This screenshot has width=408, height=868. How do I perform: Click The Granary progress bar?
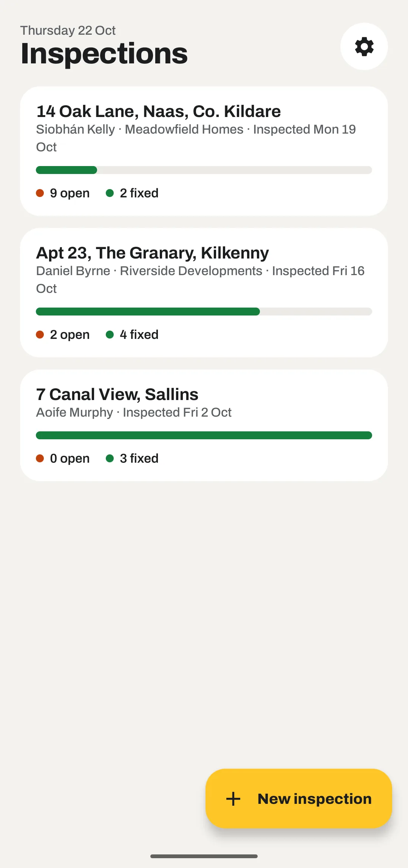(x=204, y=311)
